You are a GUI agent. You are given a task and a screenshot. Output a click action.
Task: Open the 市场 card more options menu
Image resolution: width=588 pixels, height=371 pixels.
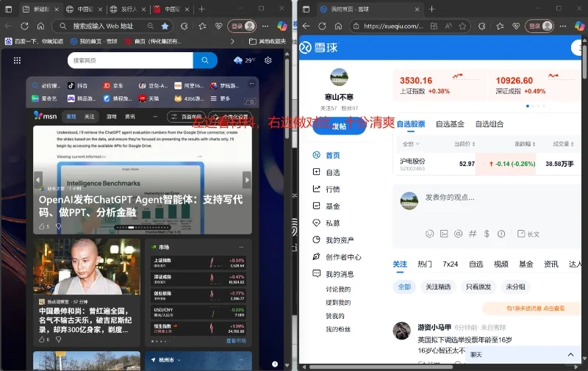tap(241, 248)
